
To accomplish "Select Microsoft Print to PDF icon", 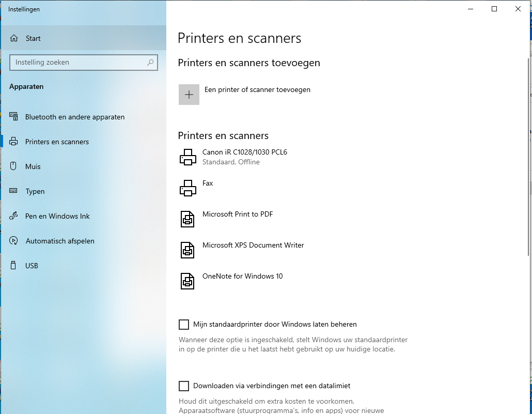I will [187, 219].
